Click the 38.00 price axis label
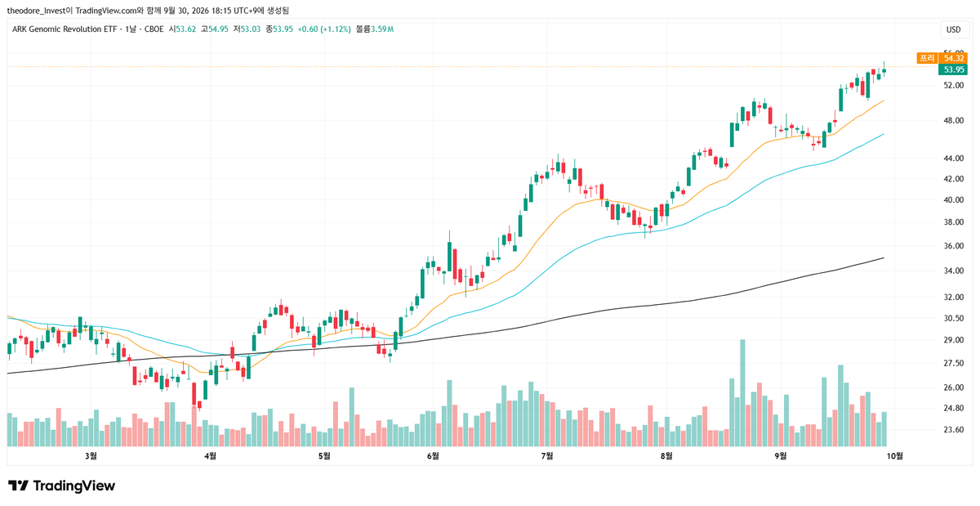Image resolution: width=980 pixels, height=506 pixels. tap(953, 222)
